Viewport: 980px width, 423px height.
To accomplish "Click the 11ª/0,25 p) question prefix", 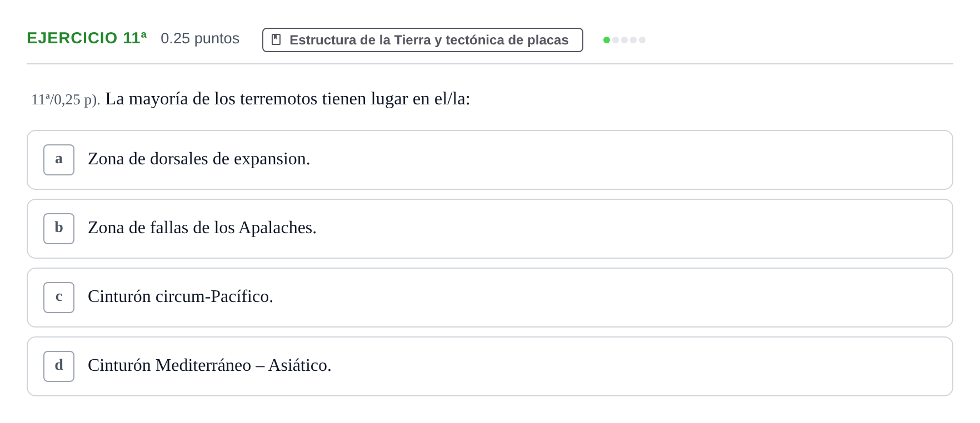I will click(x=66, y=100).
